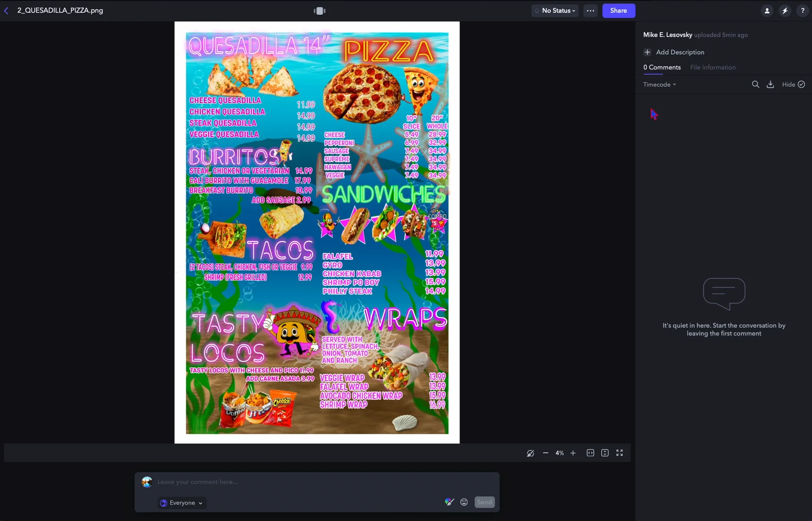Screen dimensions: 812x521
Task: Open the user profile icon
Action: coord(767,11)
